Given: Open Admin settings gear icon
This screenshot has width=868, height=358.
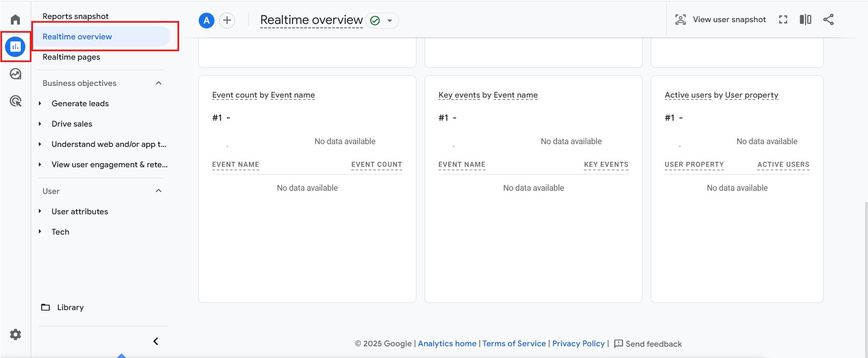Looking at the screenshot, I should click(x=15, y=334).
